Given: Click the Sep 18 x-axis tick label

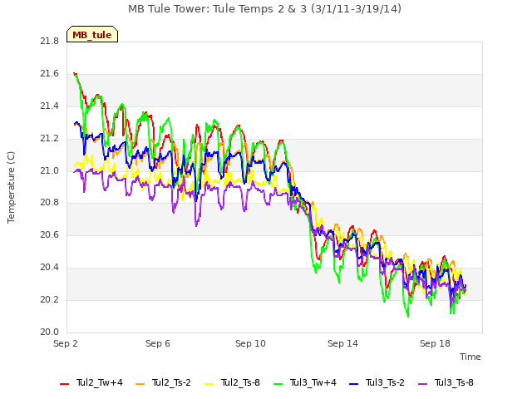Looking at the screenshot, I should pos(435,343).
